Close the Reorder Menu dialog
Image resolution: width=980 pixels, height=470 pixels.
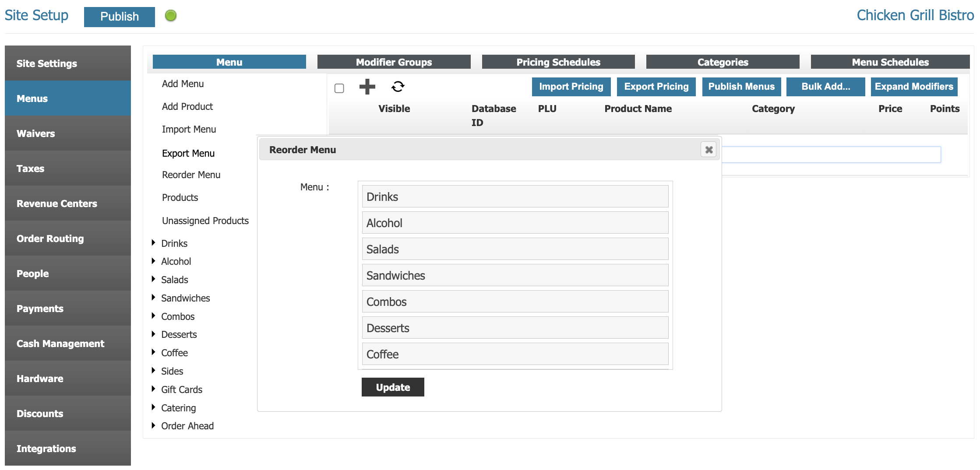709,150
